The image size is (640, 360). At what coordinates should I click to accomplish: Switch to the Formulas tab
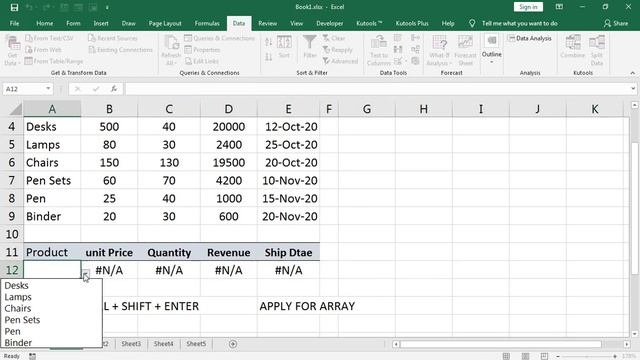tap(207, 23)
